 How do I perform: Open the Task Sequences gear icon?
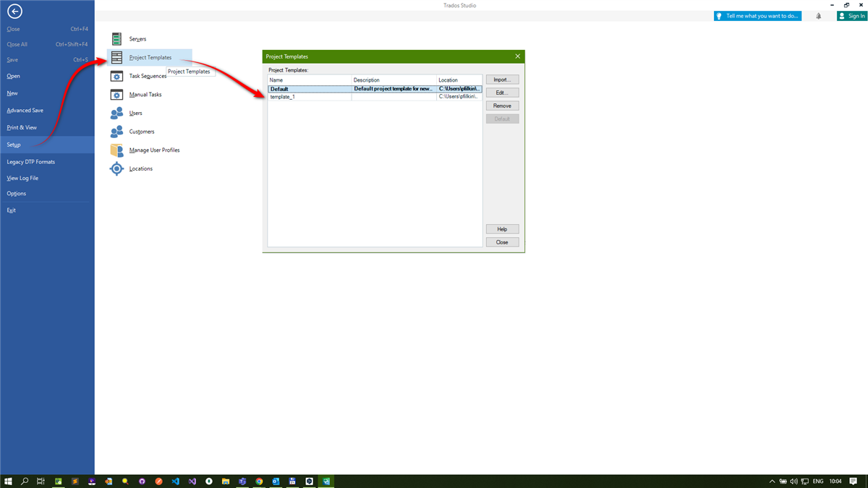click(x=116, y=76)
